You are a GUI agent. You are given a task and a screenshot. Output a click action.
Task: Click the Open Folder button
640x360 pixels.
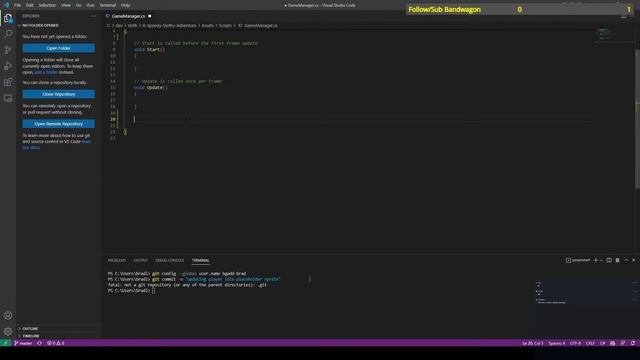coord(59,48)
